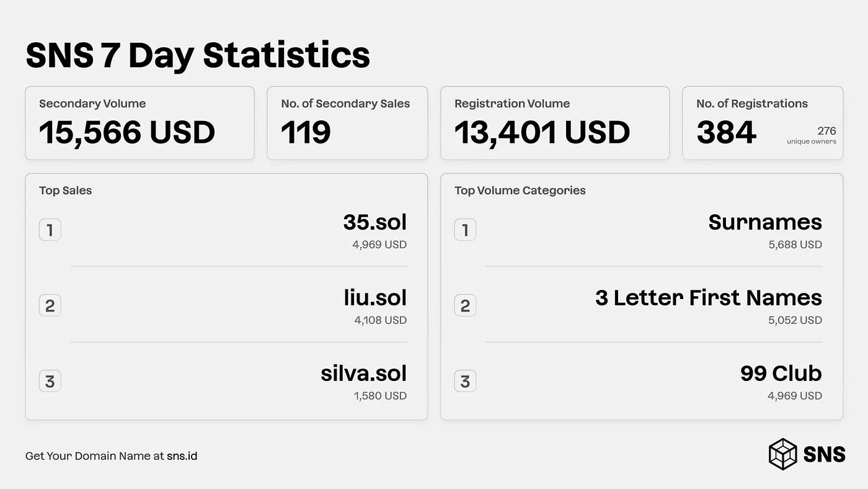The width and height of the screenshot is (868, 489).
Task: Click the Registration Volume 13,401 USD card
Action: 555,123
